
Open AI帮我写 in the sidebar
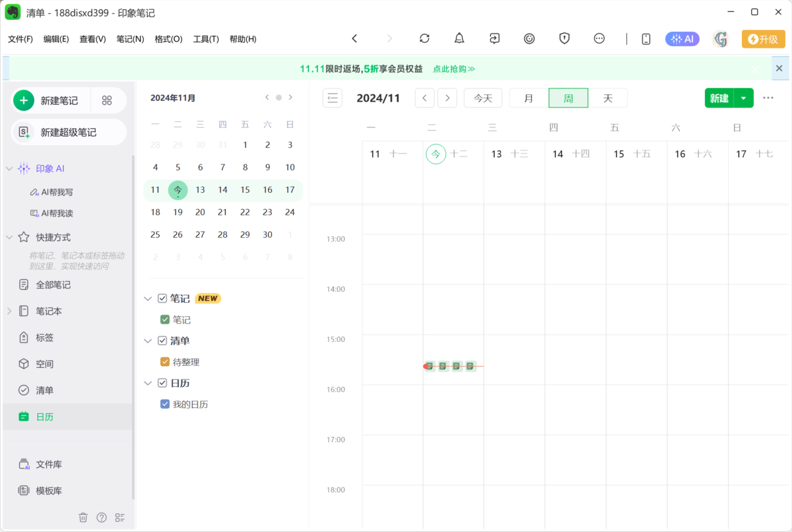coord(52,192)
